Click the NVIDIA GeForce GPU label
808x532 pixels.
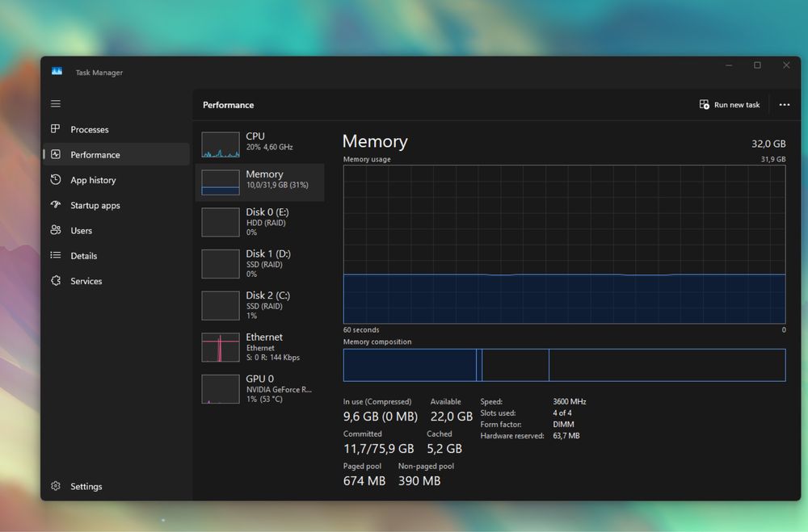coord(279,389)
